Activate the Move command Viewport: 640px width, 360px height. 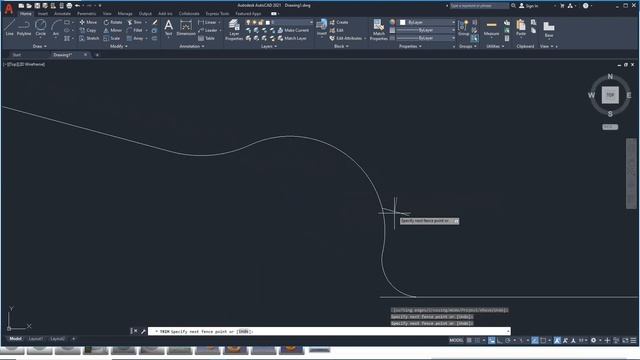(x=88, y=22)
